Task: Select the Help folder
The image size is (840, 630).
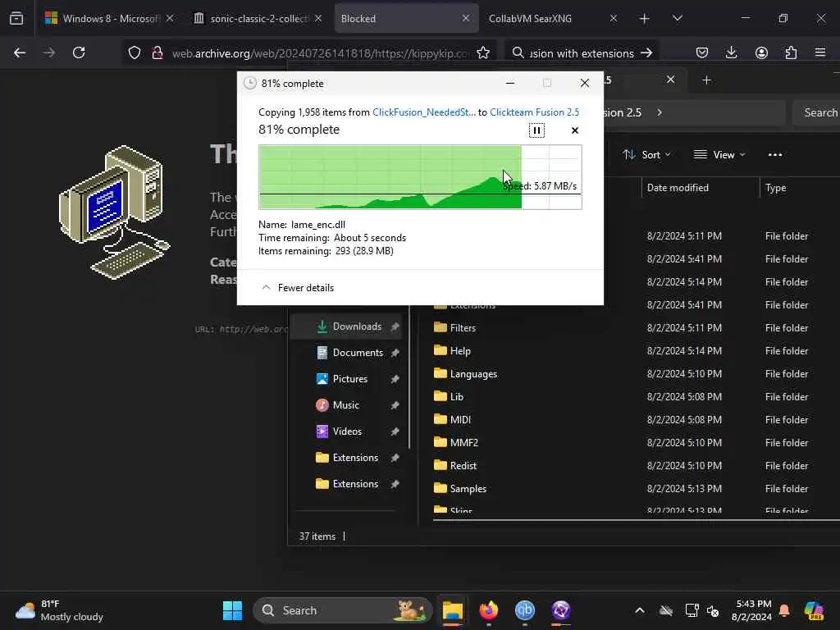Action: click(452, 351)
